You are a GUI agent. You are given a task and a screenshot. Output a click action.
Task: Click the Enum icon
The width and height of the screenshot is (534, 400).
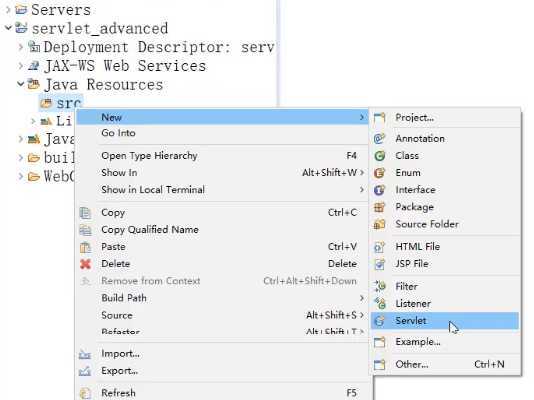point(379,173)
